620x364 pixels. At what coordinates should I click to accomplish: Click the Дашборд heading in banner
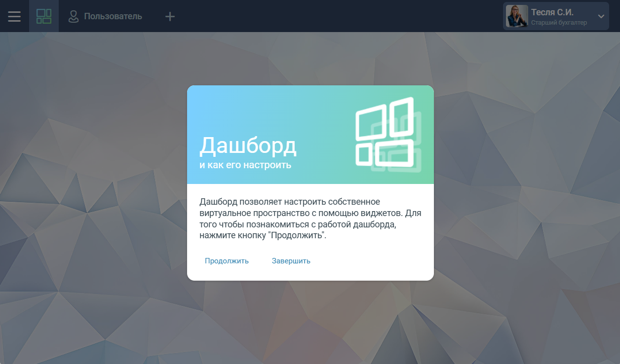[x=248, y=145]
